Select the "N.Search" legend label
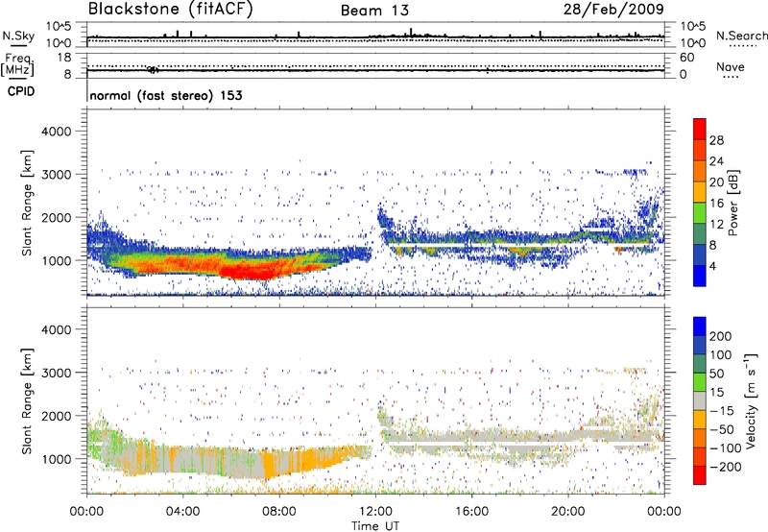The height and width of the screenshot is (532, 768). point(741,36)
